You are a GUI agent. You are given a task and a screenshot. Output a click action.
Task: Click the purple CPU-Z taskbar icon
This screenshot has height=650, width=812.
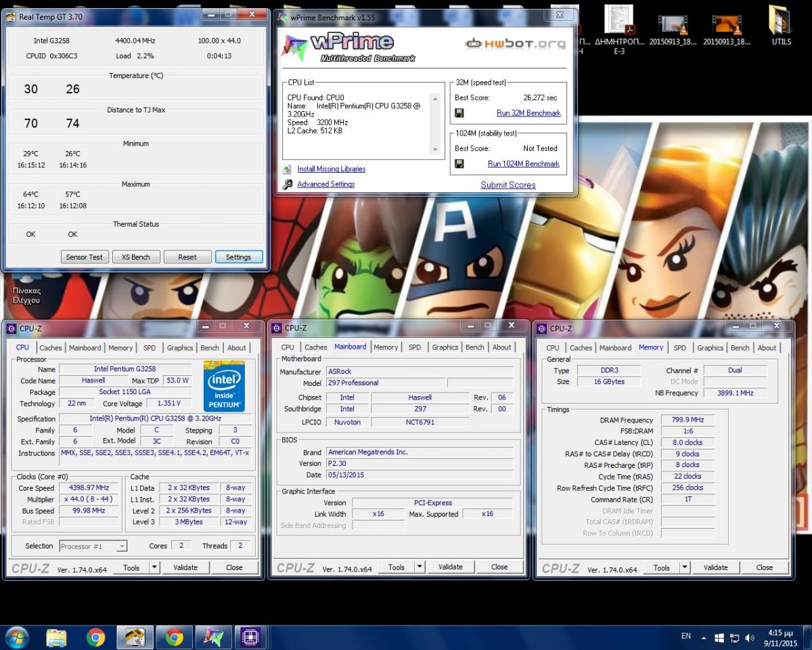tap(250, 637)
